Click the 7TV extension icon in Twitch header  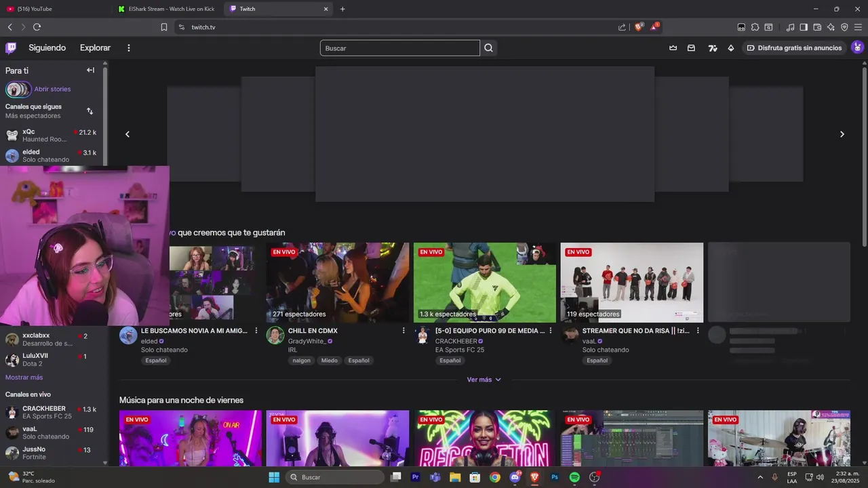(x=713, y=47)
